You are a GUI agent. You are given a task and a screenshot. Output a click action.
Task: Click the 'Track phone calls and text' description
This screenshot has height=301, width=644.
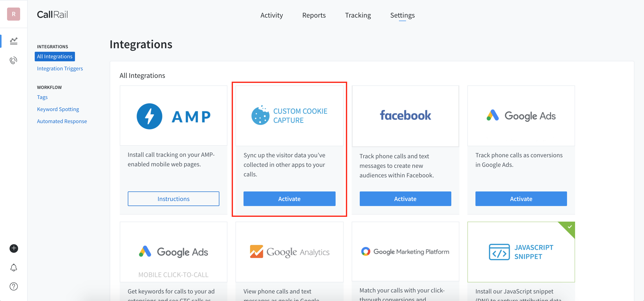(x=397, y=166)
